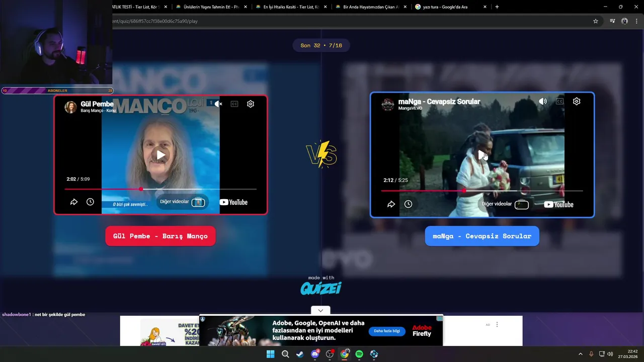Open the Windows Start menu

[x=270, y=354]
